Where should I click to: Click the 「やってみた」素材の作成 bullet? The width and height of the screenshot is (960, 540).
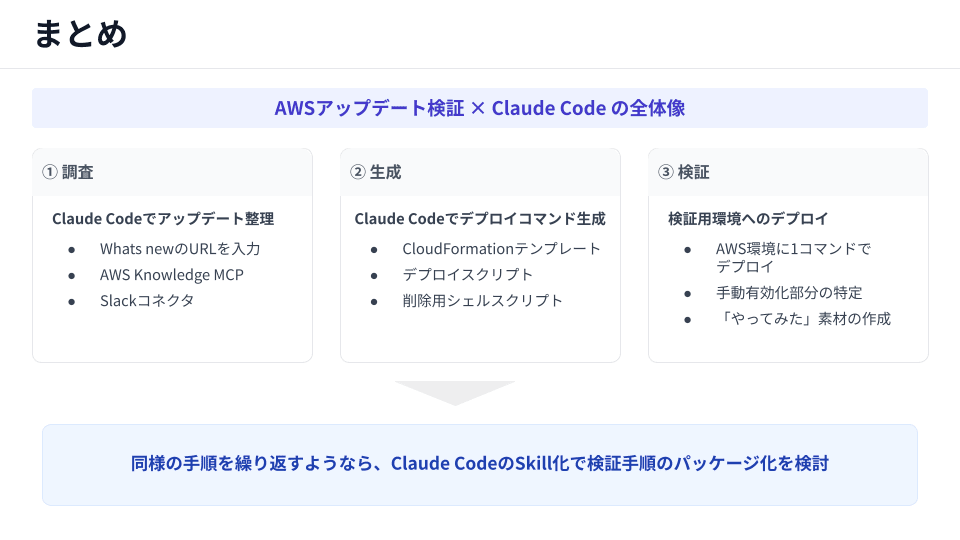pos(803,318)
